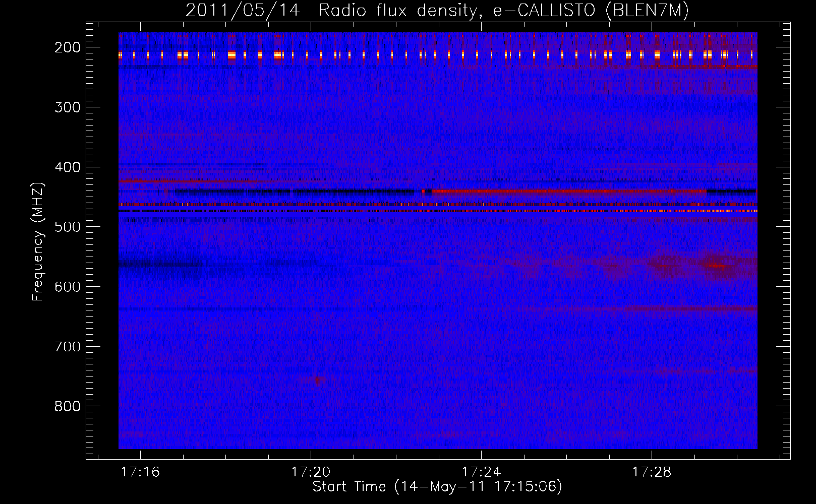Click the 800 frequency tick label
816x504 pixels.
68,407
